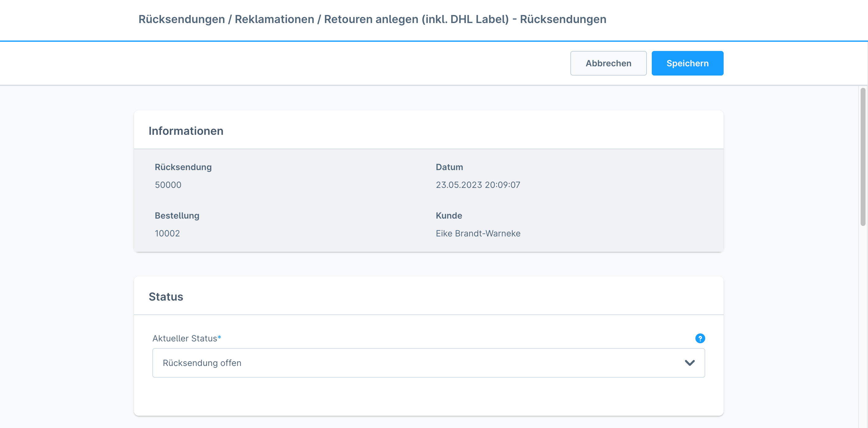The width and height of the screenshot is (868, 428).
Task: Click the Datum label
Action: click(x=449, y=167)
